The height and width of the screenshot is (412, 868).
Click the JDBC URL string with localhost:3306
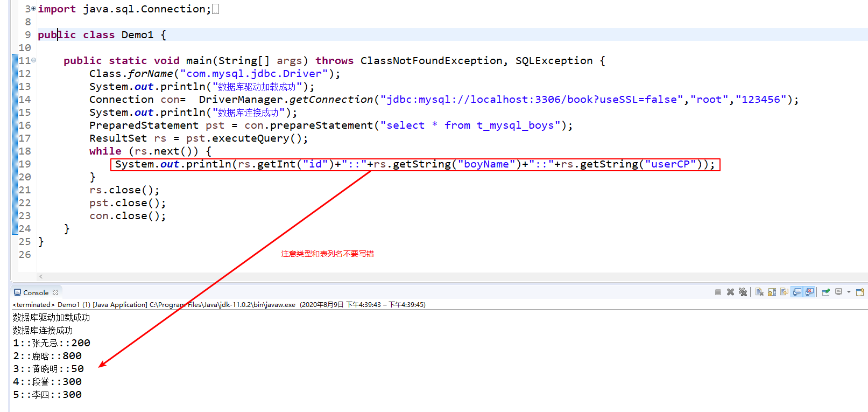[532, 99]
